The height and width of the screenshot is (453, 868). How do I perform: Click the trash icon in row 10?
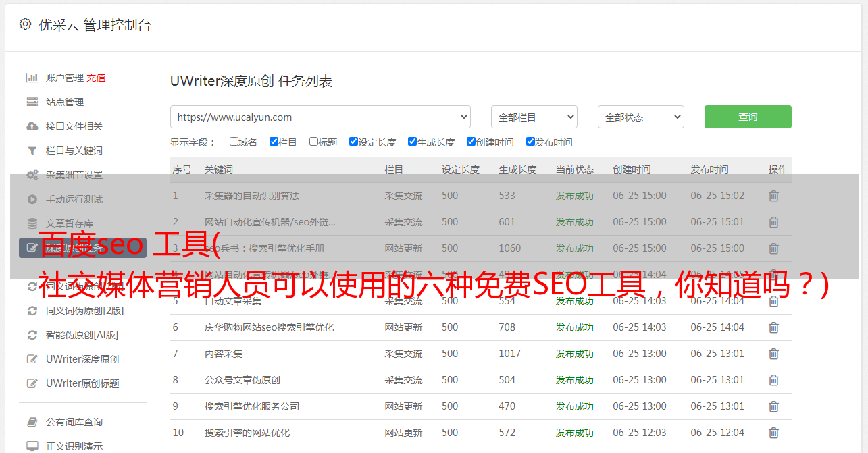(773, 433)
